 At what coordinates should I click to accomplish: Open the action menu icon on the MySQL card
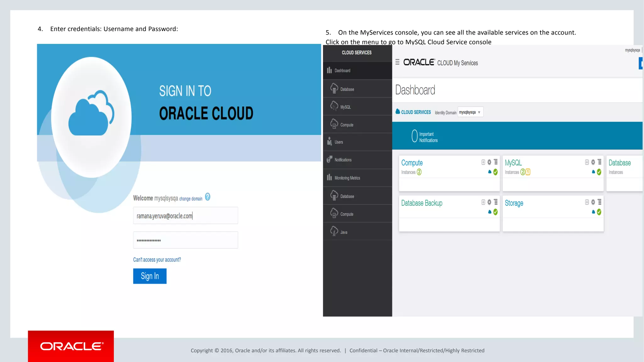[600, 162]
